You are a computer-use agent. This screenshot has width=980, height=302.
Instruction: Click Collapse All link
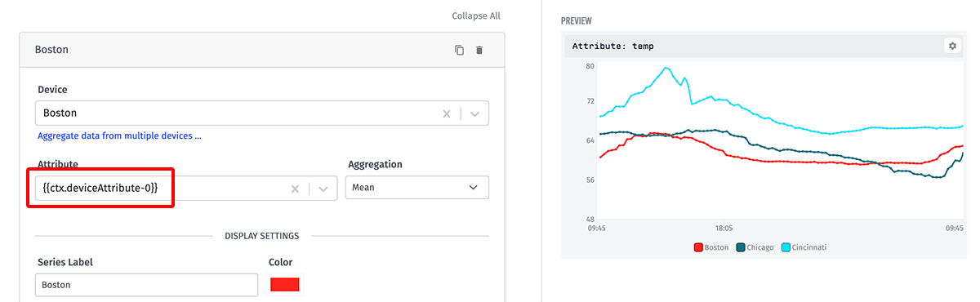(476, 16)
